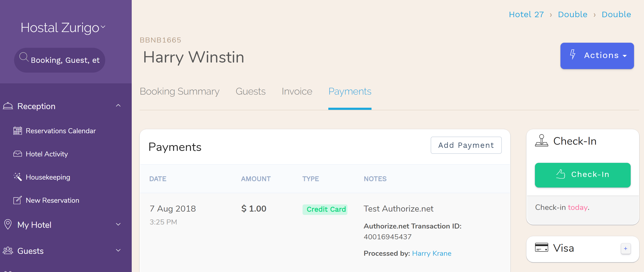Image resolution: width=644 pixels, height=272 pixels.
Task: Click the Credit Card type badge
Action: point(325,209)
